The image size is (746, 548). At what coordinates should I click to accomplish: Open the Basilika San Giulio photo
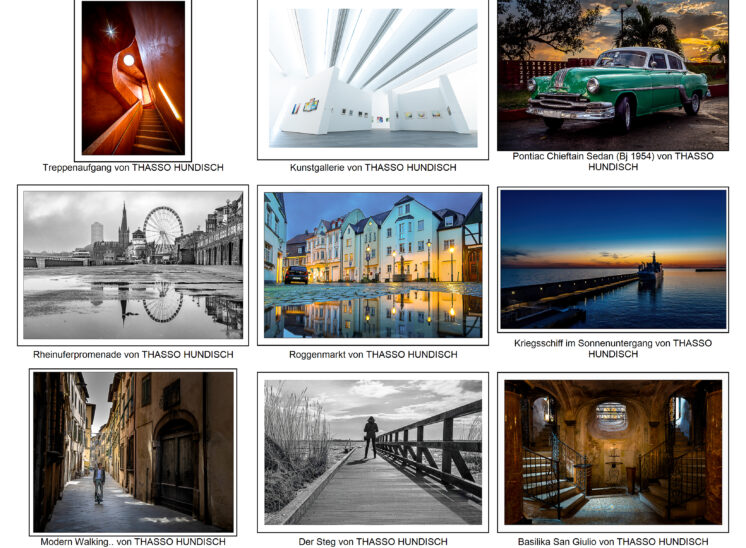pyautogui.click(x=613, y=452)
